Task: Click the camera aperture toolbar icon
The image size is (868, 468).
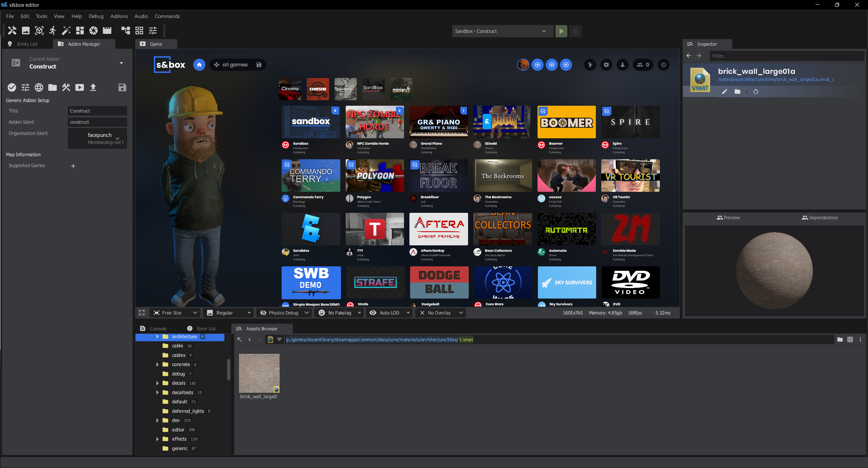Action: point(94,30)
